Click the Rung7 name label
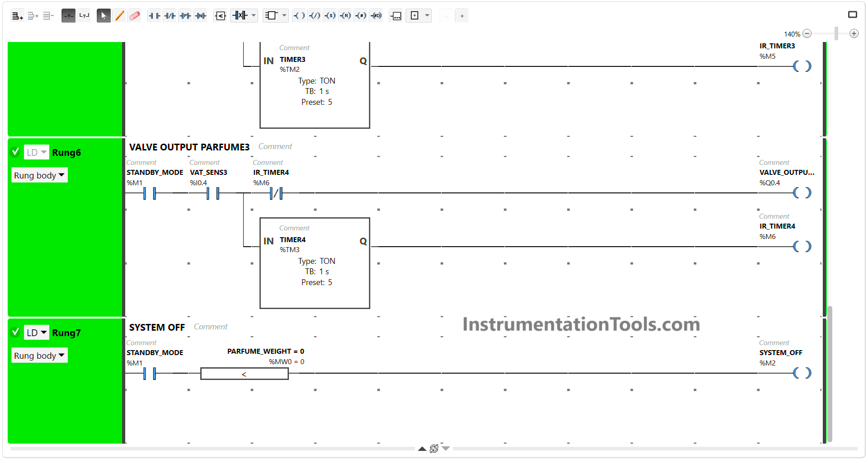Viewport: 868px width, 459px height. (66, 333)
